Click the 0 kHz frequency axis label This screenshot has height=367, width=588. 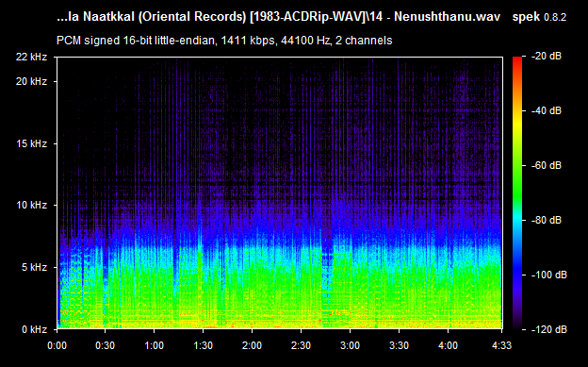(x=34, y=329)
